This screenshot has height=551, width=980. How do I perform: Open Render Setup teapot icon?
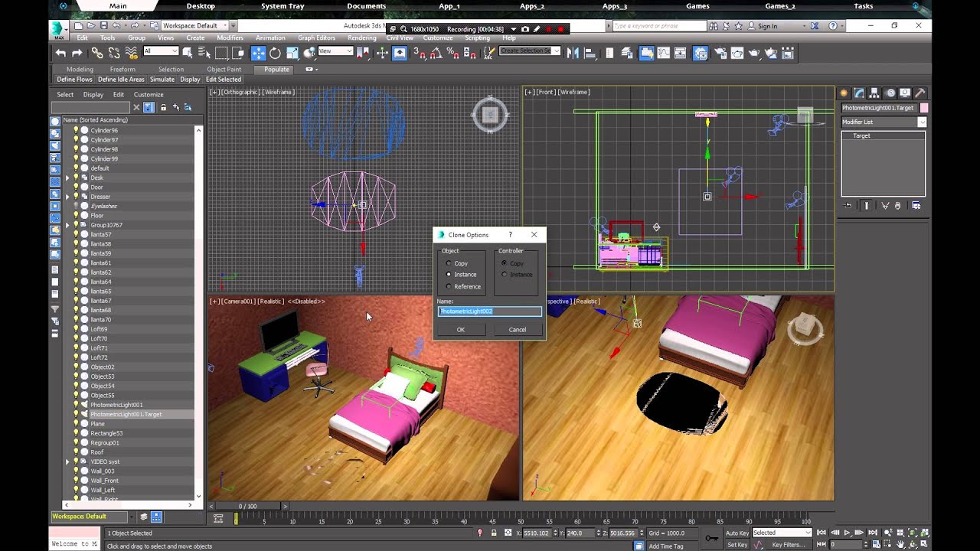(x=720, y=53)
